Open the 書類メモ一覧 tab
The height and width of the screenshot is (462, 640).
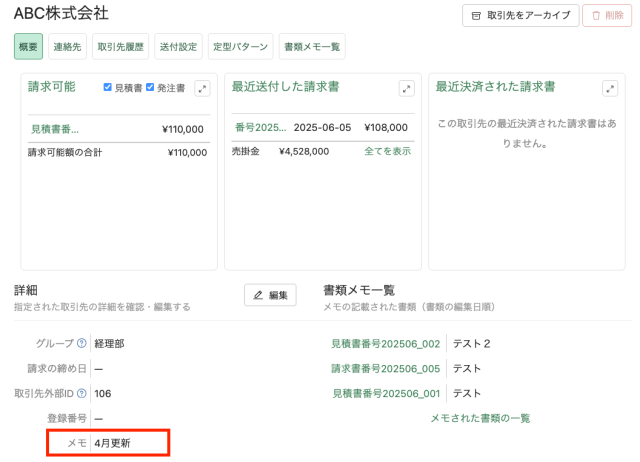311,46
